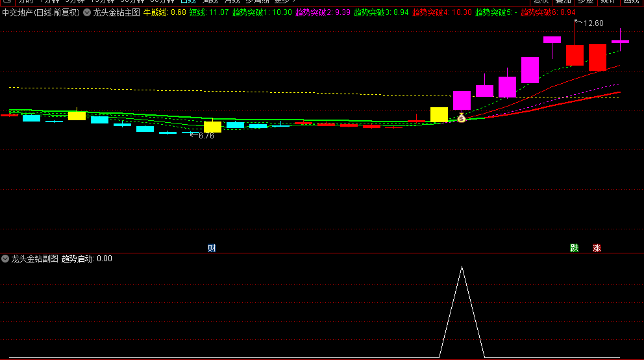Click the white 趋势启动 spike peak
644x360 pixels.
coord(462,268)
